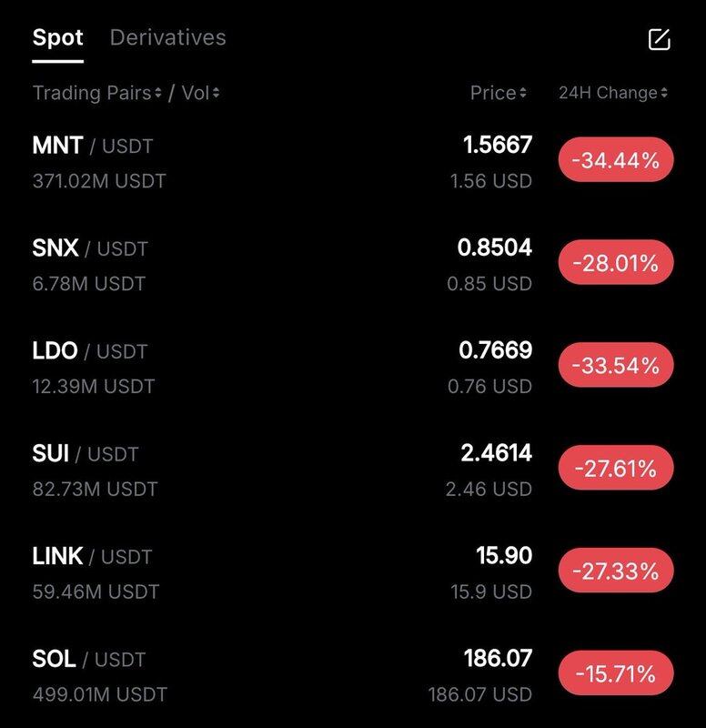Tap the -34.44% change badge
The image size is (706, 728).
(x=615, y=161)
